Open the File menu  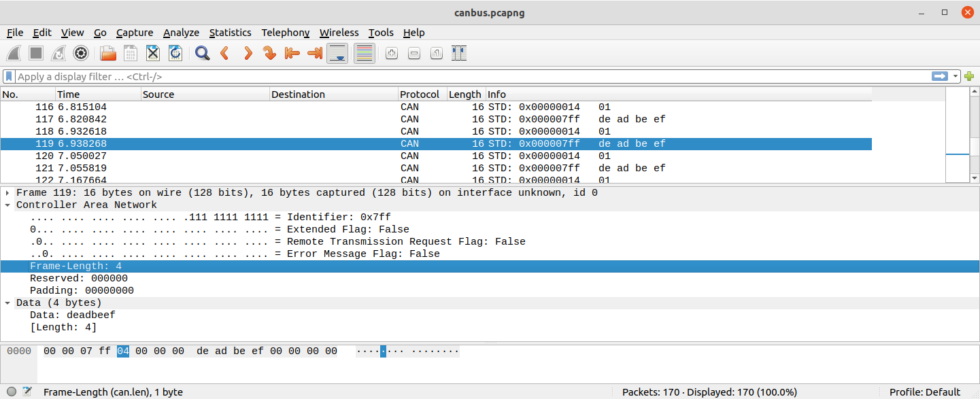[15, 33]
